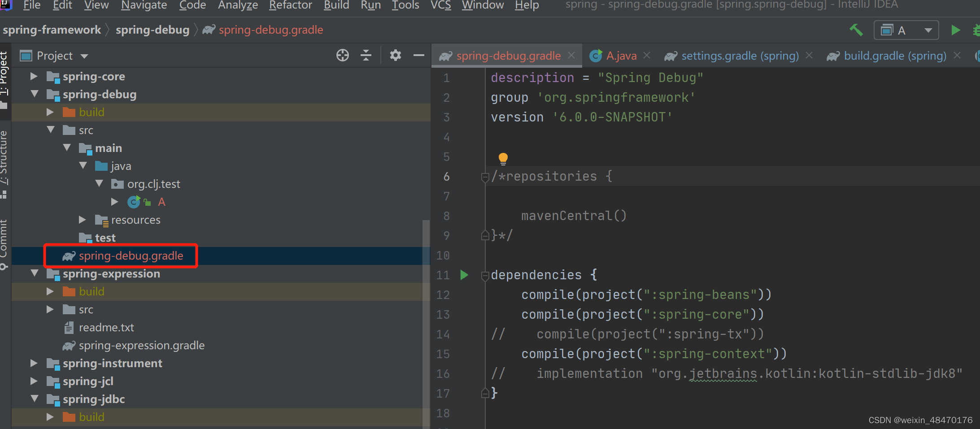This screenshot has width=980, height=429.
Task: Collapse the spring-debug module
Action: [x=34, y=94]
